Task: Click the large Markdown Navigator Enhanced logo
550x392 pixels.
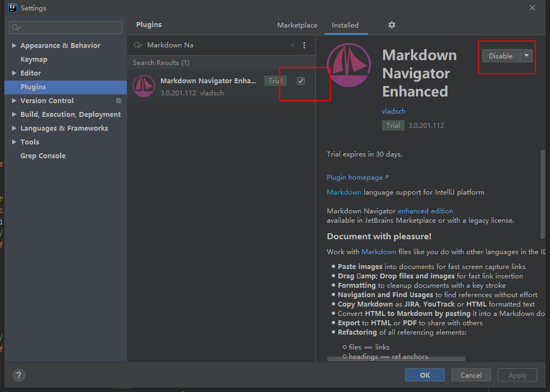Action: coord(349,65)
